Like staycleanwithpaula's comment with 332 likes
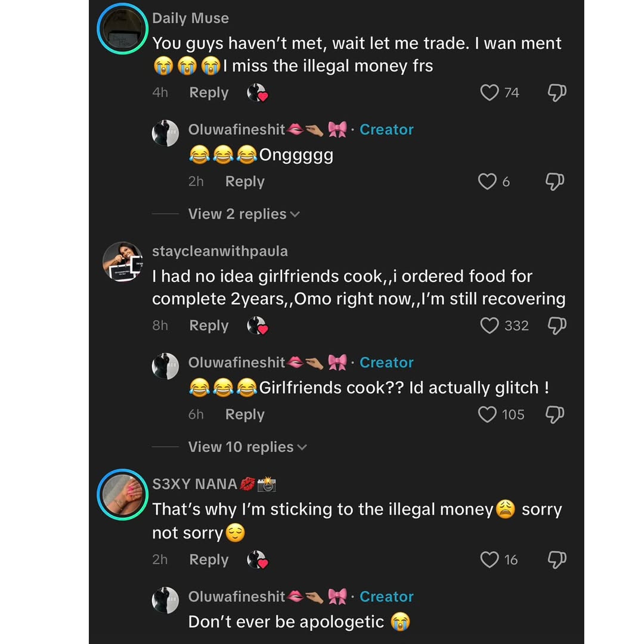The height and width of the screenshot is (644, 644). (490, 326)
